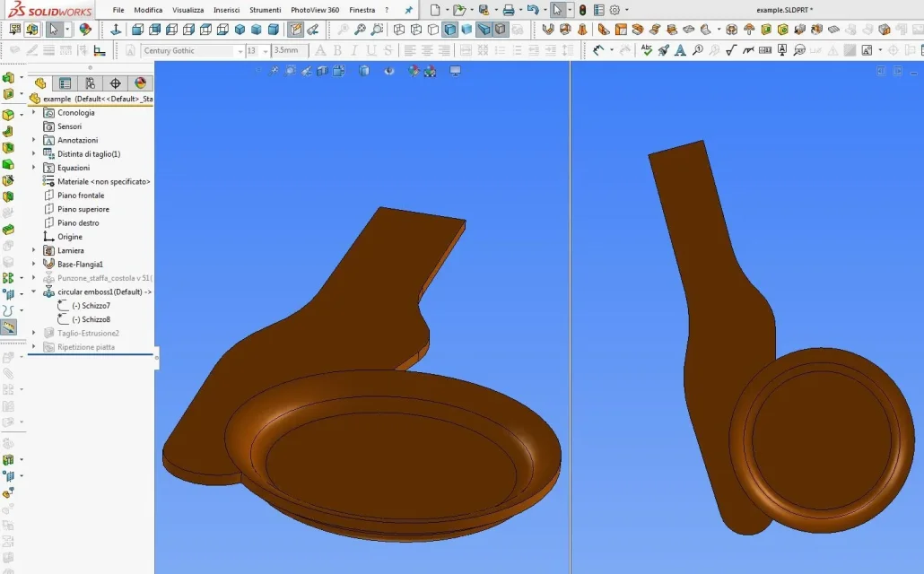Open the DisplayManager color ball tab
The image size is (924, 574).
pyautogui.click(x=140, y=83)
